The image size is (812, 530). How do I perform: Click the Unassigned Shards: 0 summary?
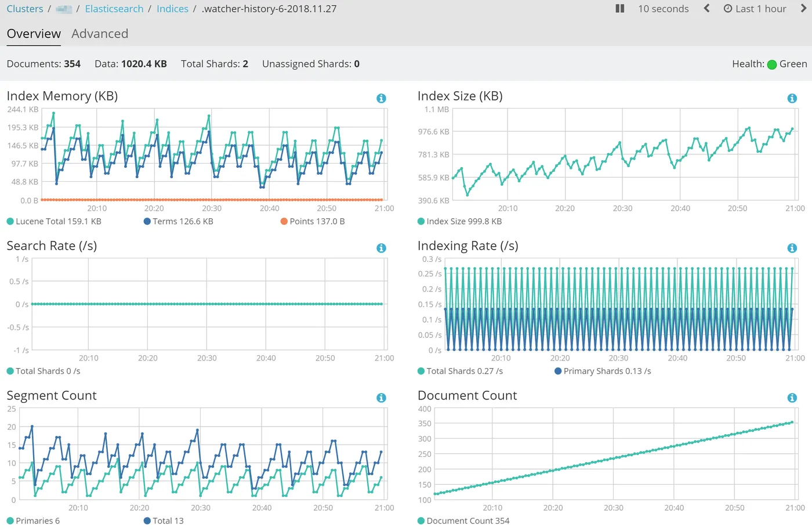311,64
